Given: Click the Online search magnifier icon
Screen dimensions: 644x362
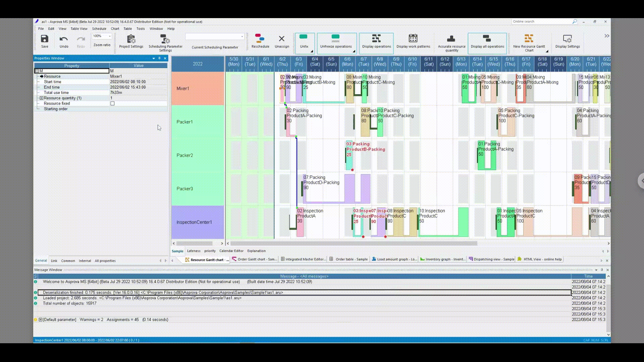Looking at the screenshot, I should click(575, 21).
